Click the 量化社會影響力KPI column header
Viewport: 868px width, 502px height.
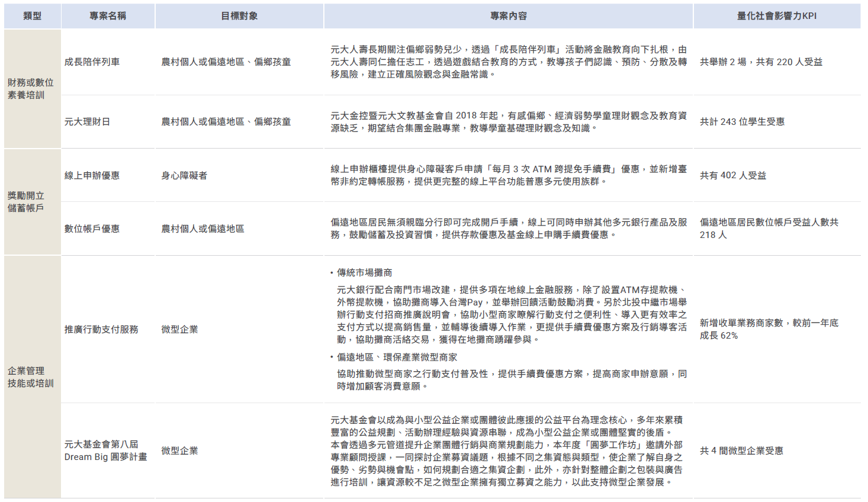pos(777,16)
